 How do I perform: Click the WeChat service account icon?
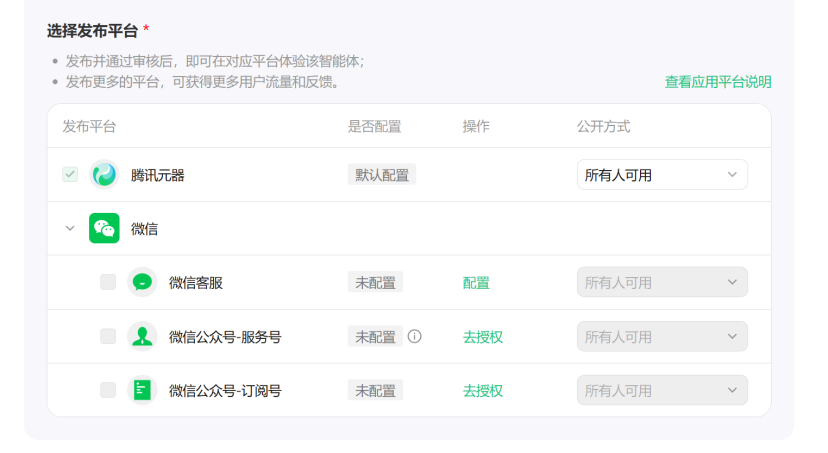142,337
